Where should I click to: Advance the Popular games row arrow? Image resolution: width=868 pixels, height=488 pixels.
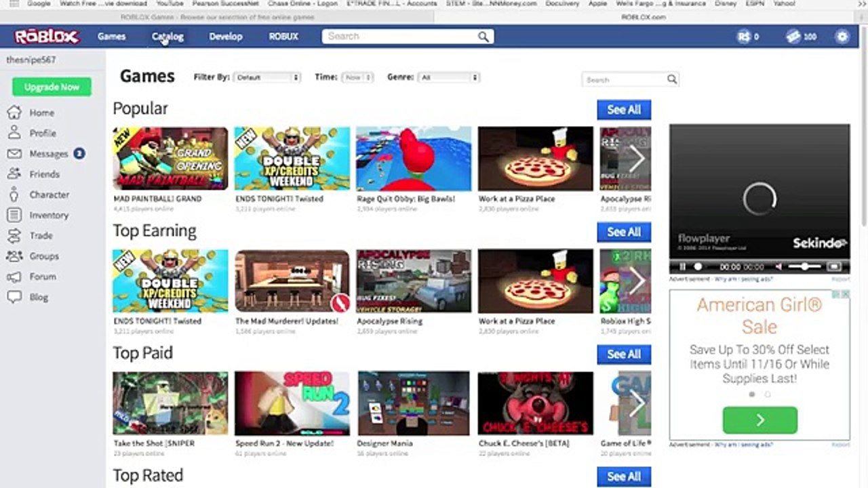(636, 159)
